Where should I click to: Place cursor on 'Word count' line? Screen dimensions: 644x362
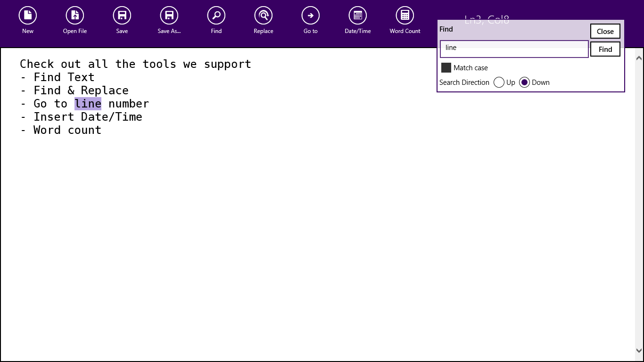(x=67, y=130)
